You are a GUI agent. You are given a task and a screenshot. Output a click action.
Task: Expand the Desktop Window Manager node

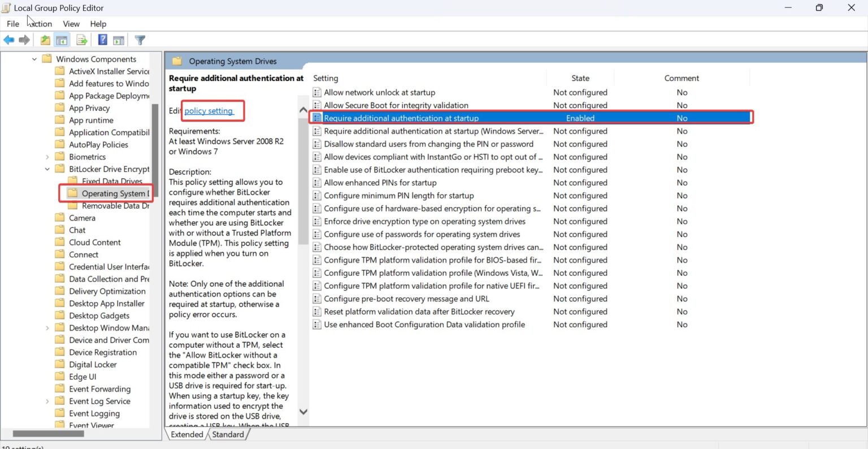point(47,327)
